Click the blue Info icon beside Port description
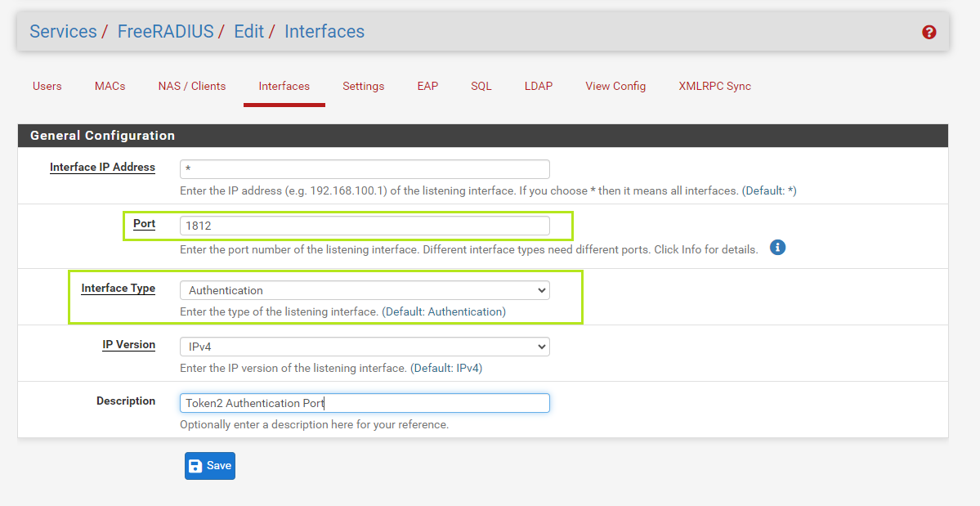 coord(777,248)
